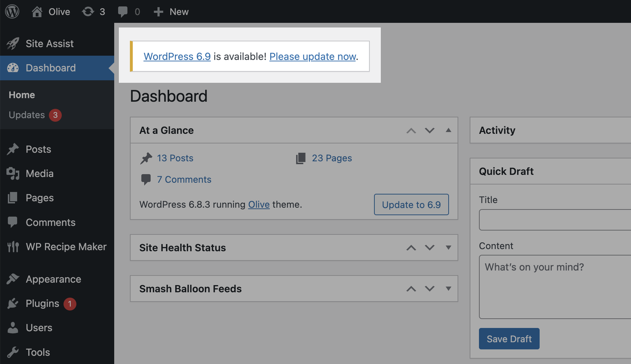Collapse the At a Glance panel
631x364 pixels.
(x=449, y=130)
